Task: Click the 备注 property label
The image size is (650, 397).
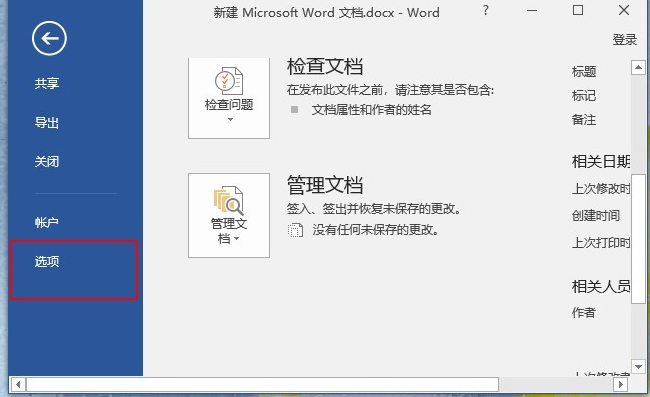Action: [x=584, y=120]
